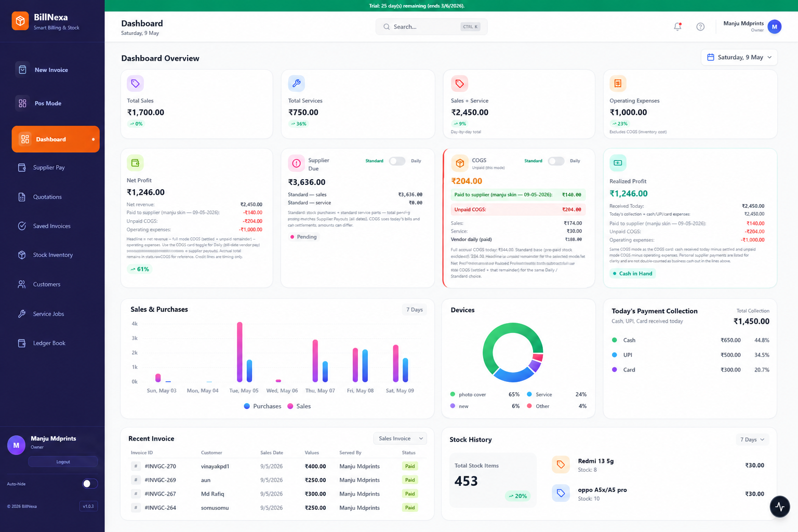Image resolution: width=798 pixels, height=532 pixels.
Task: Click the 7 Days chart range button
Action: point(415,310)
